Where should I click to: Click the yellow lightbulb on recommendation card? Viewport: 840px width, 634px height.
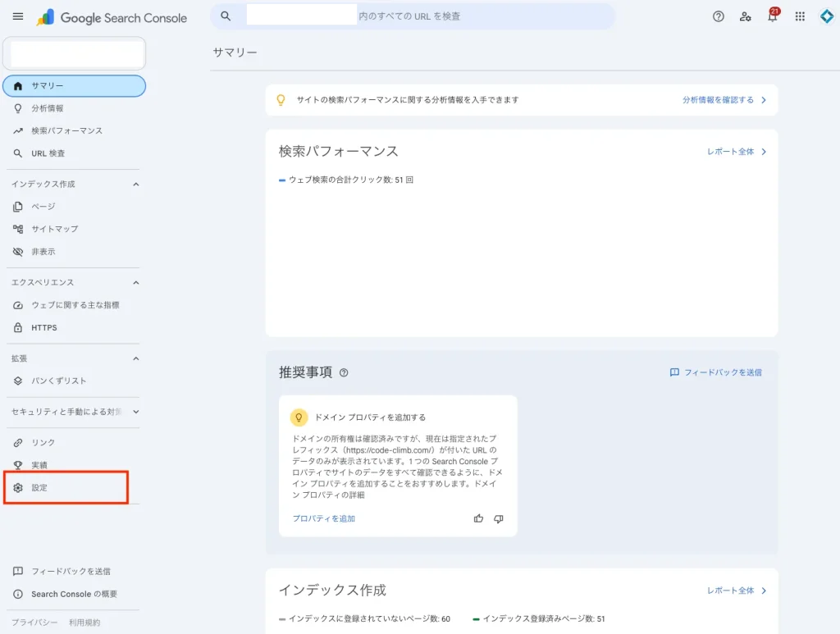299,417
